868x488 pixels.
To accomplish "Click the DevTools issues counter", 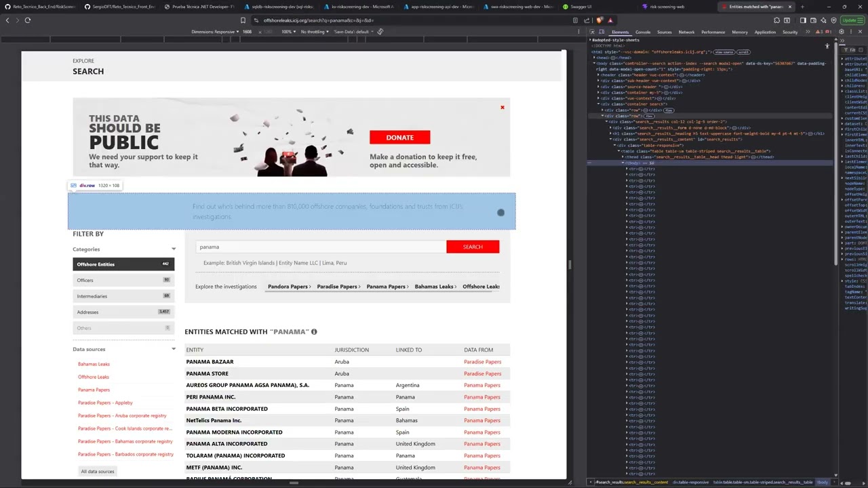I will [x=829, y=32].
